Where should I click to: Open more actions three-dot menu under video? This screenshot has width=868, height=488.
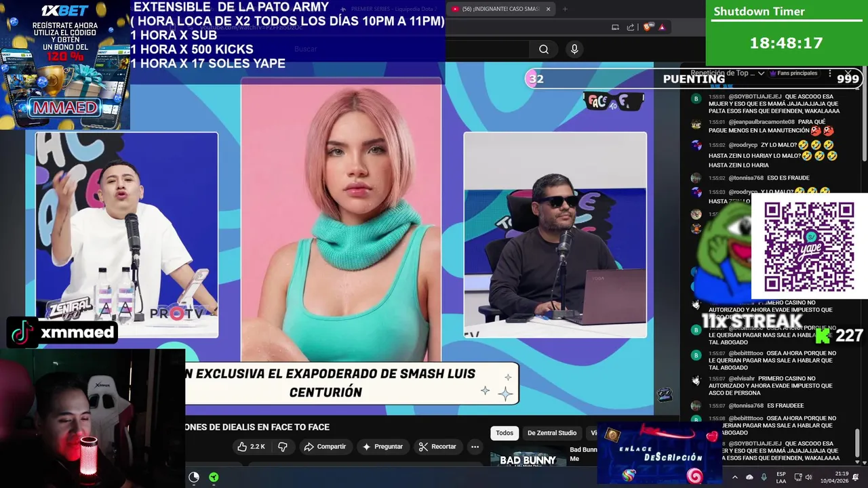coord(475,447)
